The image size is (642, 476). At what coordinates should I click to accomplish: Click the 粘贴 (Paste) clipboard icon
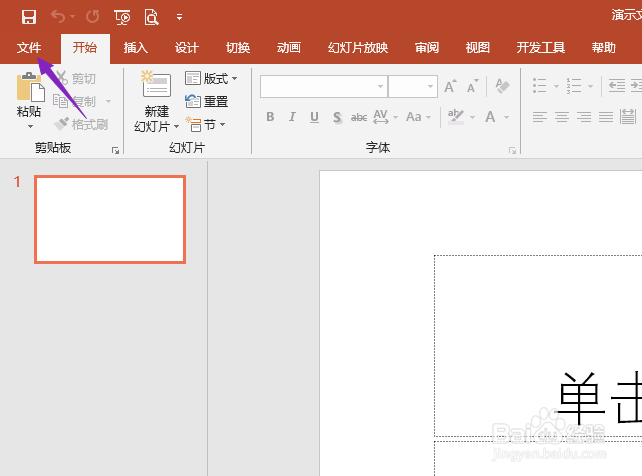(30, 87)
